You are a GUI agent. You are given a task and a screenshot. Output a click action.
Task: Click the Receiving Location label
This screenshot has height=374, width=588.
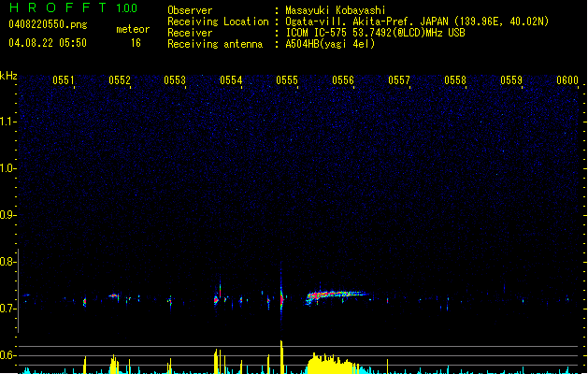coord(218,22)
